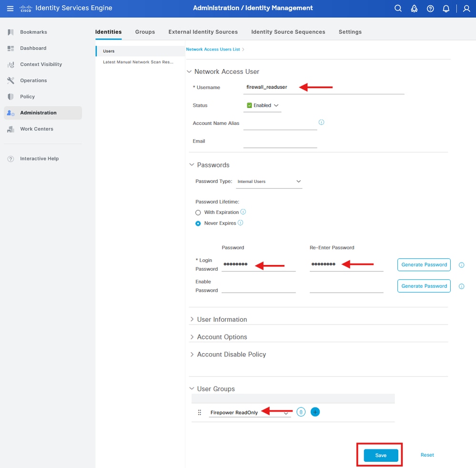Click the Policy shield icon
Screen dimensions: 476x468
(10, 97)
